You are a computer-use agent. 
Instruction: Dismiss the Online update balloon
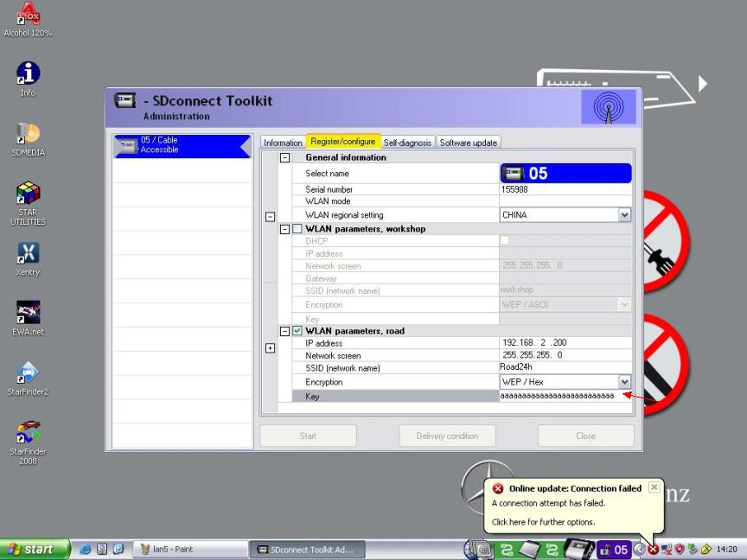[x=654, y=487]
